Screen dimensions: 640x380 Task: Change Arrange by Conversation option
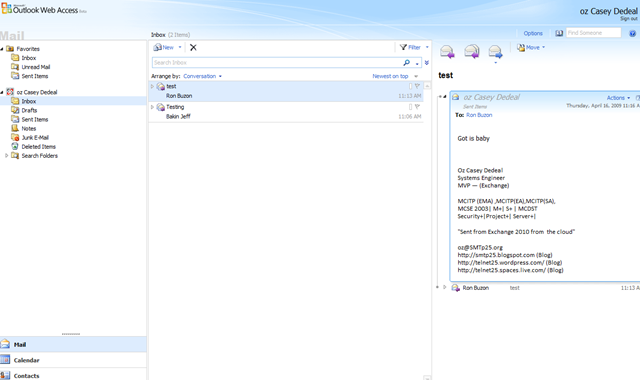[x=202, y=76]
